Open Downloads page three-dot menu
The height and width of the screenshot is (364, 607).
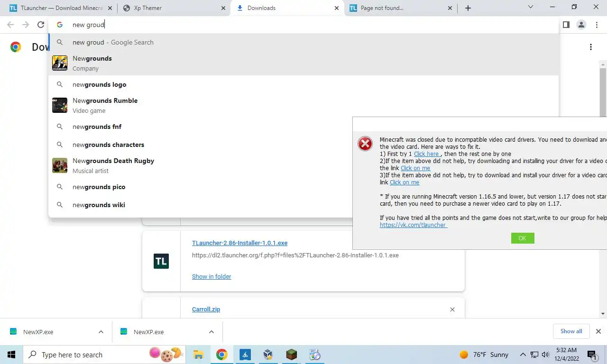590,47
